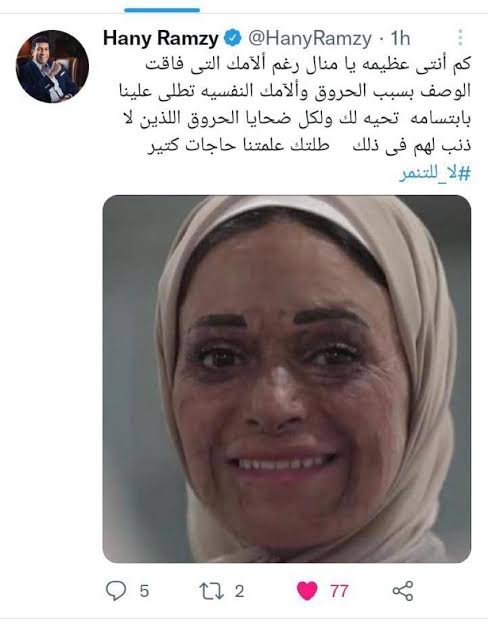Select the active tab blue indicator at top
The image size is (488, 628).
(x=162, y=10)
